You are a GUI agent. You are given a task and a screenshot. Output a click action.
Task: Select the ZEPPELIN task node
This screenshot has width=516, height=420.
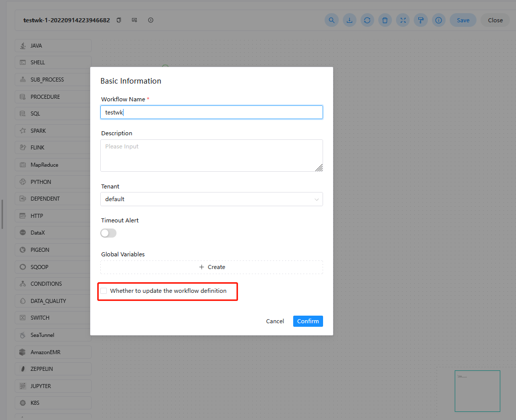[x=53, y=369]
